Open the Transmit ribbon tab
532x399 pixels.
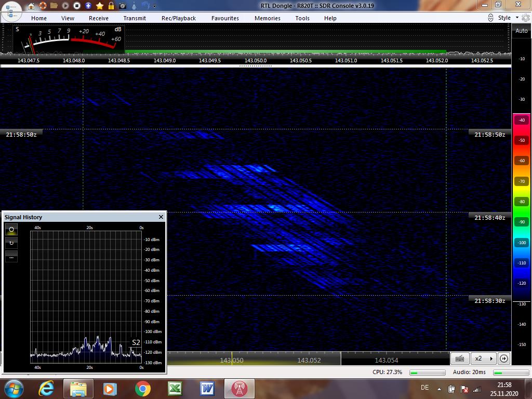pyautogui.click(x=135, y=18)
